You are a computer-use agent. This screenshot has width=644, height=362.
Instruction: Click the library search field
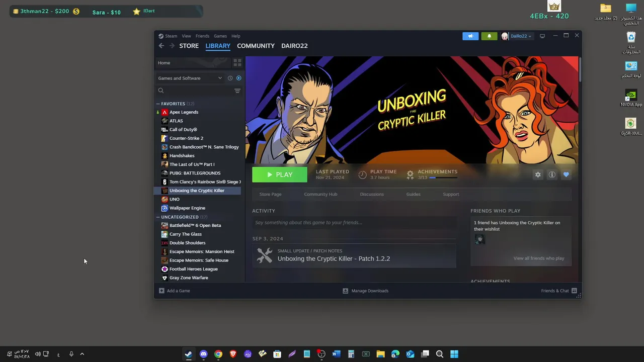(x=194, y=90)
